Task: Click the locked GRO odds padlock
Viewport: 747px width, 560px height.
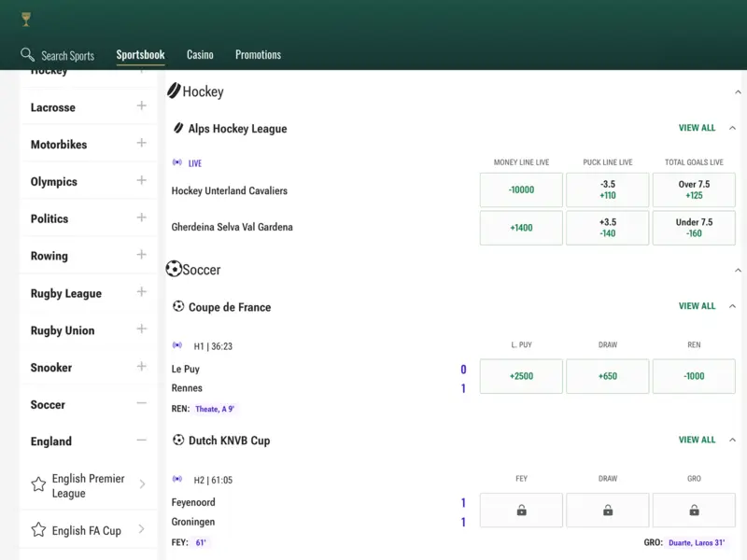Action: (x=694, y=511)
